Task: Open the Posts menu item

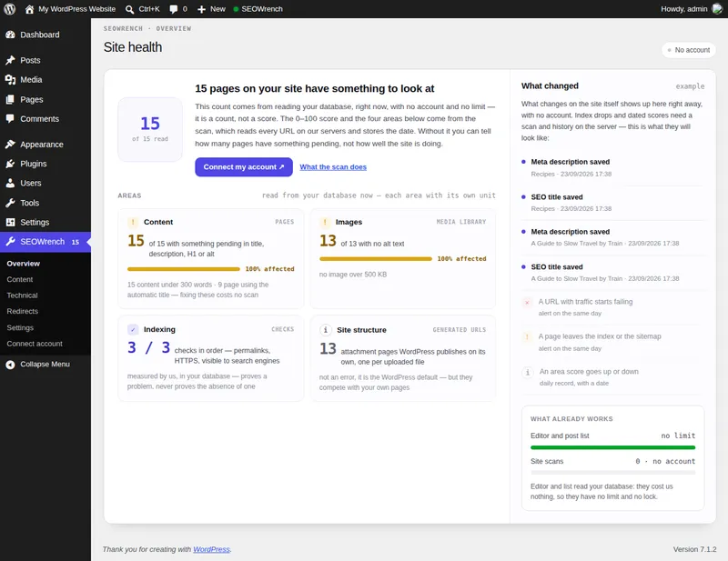Action: 45,60
